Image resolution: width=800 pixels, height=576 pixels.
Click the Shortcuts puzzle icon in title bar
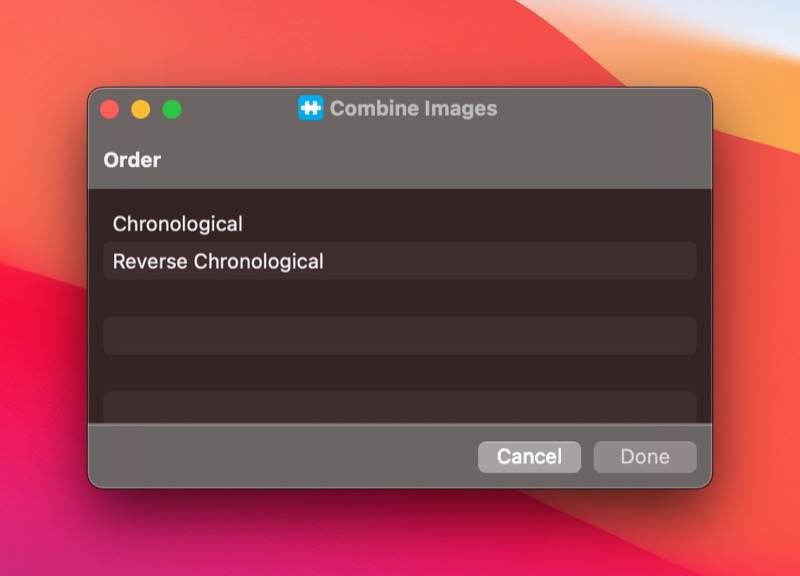311,108
